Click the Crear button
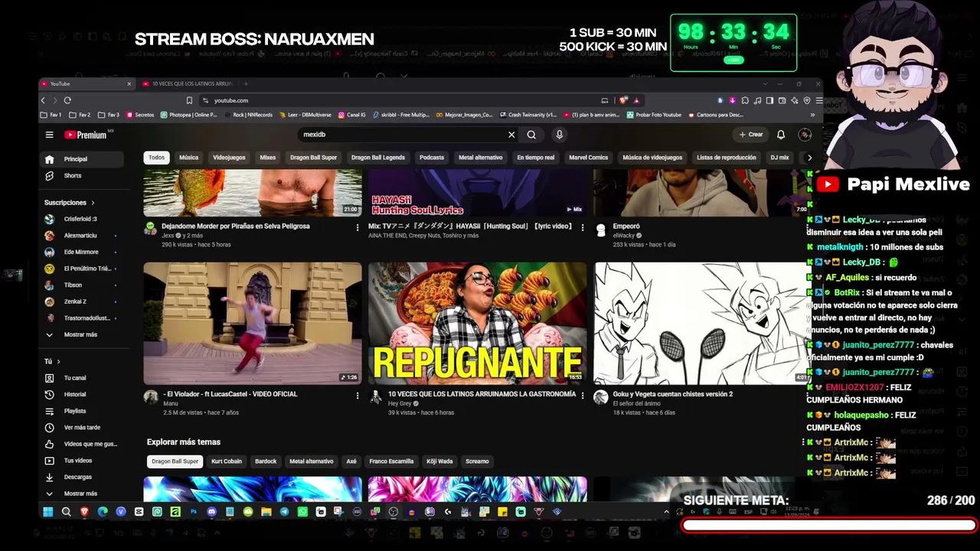 (751, 135)
